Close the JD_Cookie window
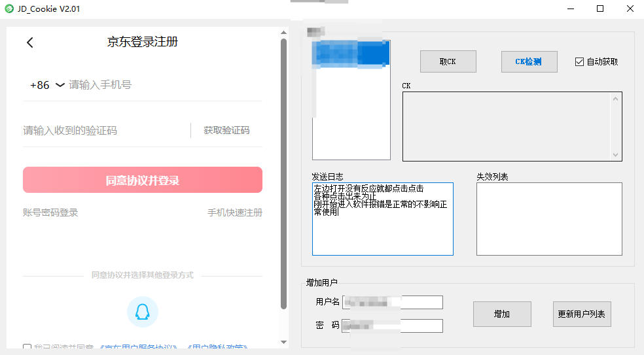 pos(630,8)
